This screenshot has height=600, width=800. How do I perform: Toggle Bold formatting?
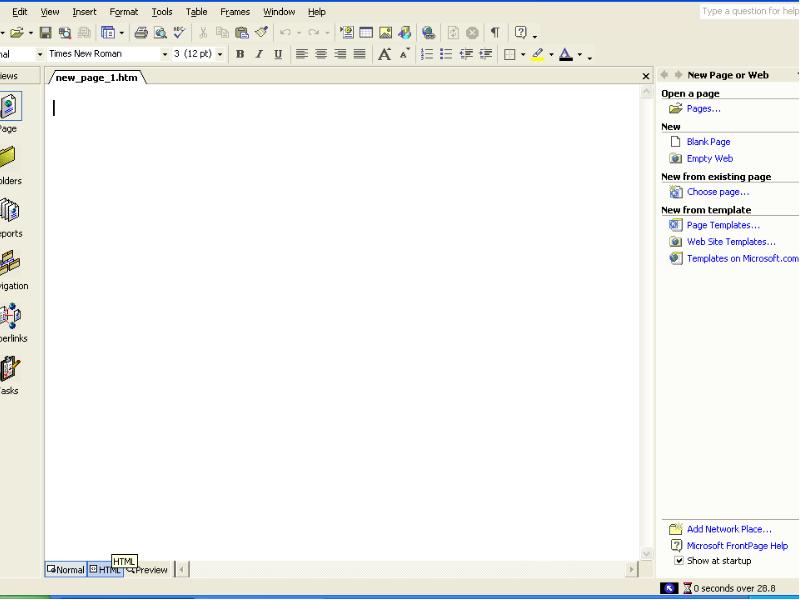coord(239,54)
